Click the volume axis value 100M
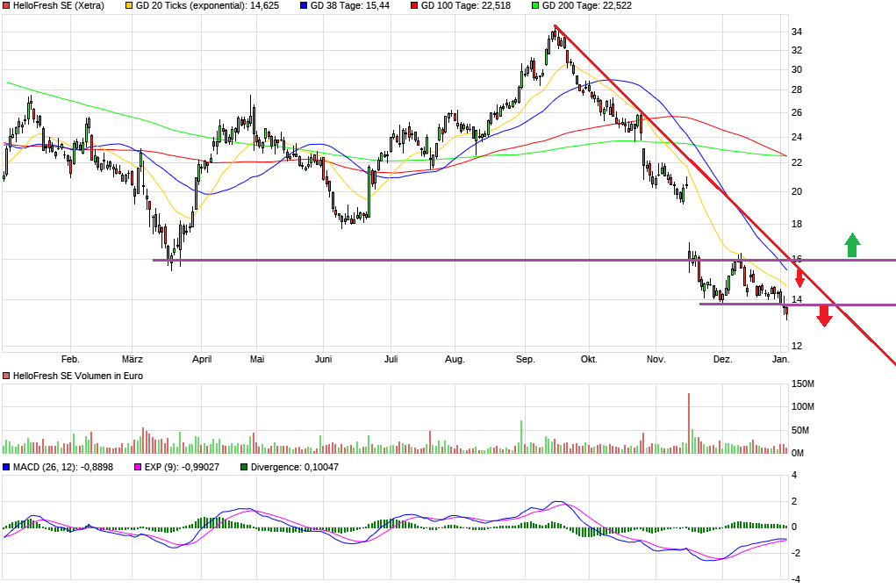Image resolution: width=896 pixels, height=588 pixels. pyautogui.click(x=803, y=407)
